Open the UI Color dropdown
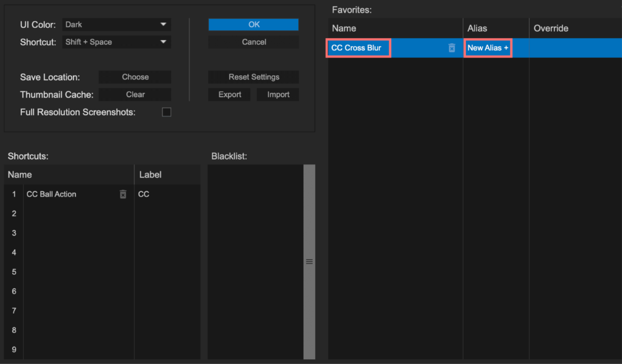The height and width of the screenshot is (364, 622). [115, 24]
